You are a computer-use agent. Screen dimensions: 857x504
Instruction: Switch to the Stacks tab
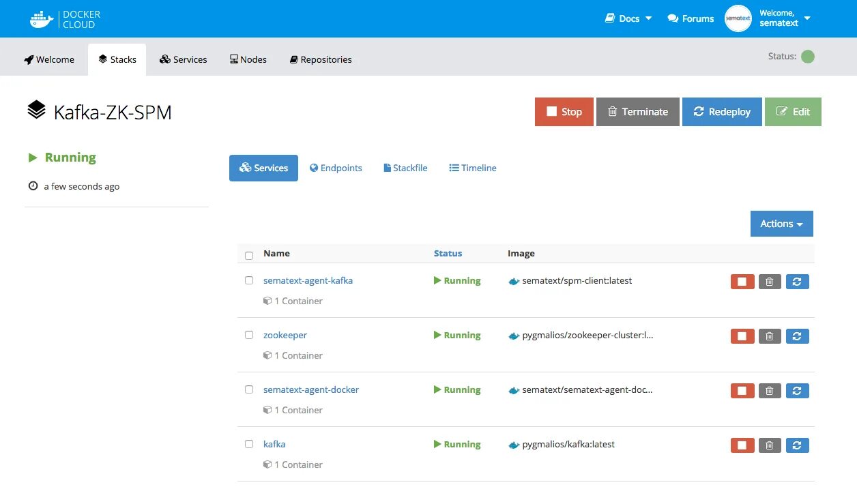(117, 59)
